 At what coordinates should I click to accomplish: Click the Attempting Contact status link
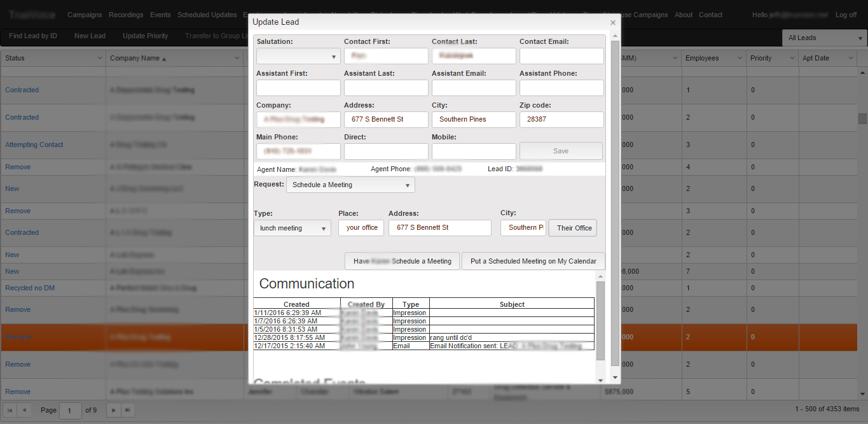[34, 145]
